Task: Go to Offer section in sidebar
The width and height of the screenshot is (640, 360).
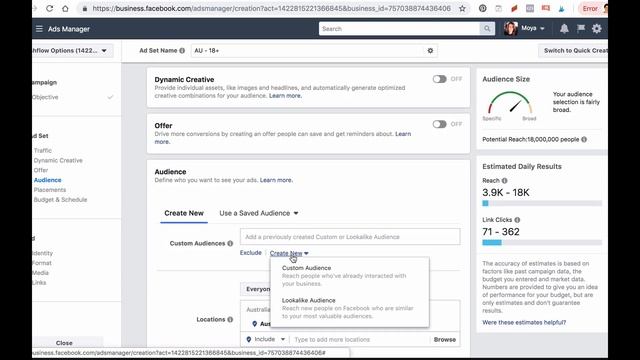Action: (x=41, y=170)
